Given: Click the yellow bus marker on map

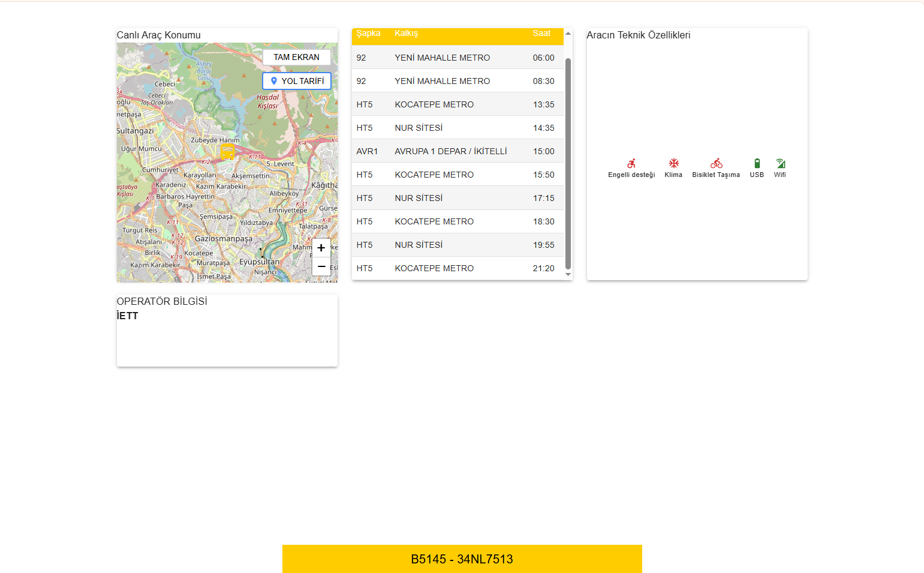Looking at the screenshot, I should [x=227, y=151].
